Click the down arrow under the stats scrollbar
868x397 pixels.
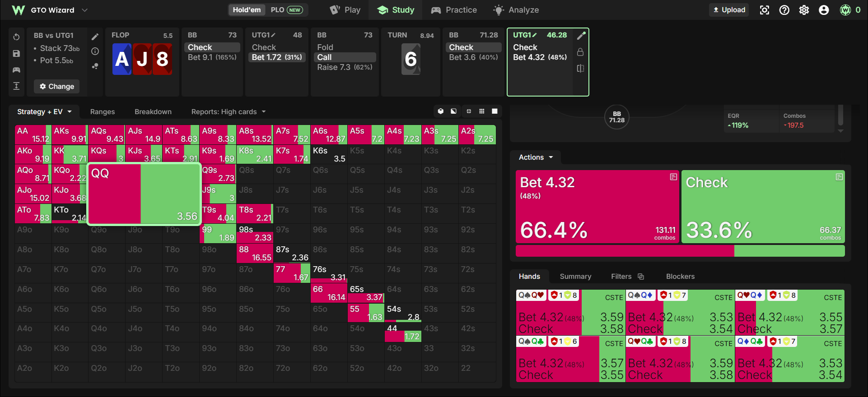pos(840,131)
